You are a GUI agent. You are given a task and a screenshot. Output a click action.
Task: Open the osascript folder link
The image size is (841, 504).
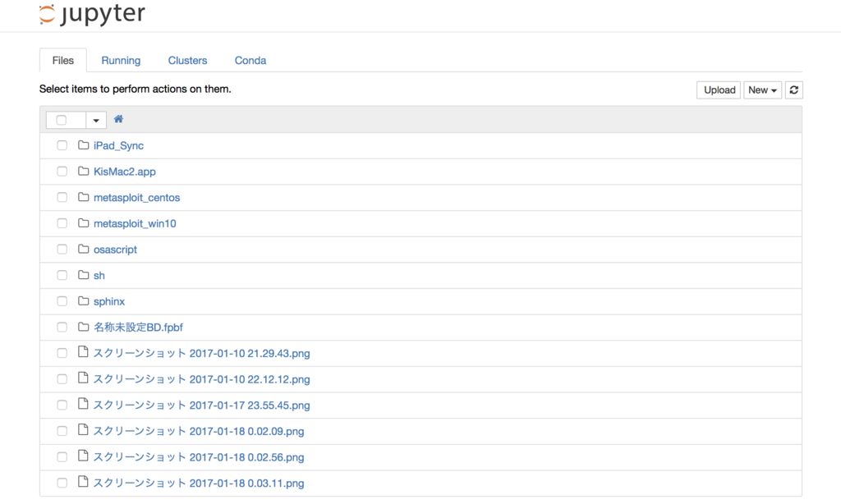115,250
